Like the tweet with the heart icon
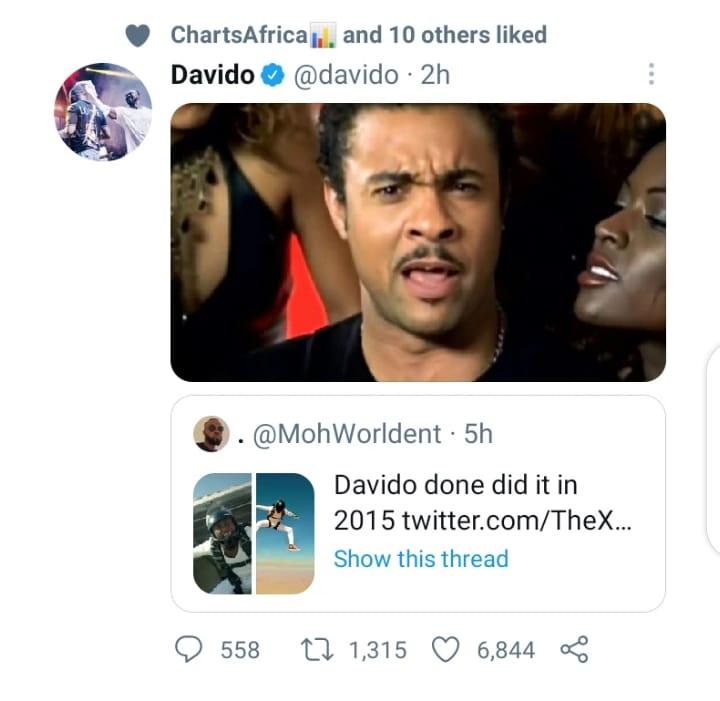Viewport: 720px width, 701px height. tap(447, 650)
